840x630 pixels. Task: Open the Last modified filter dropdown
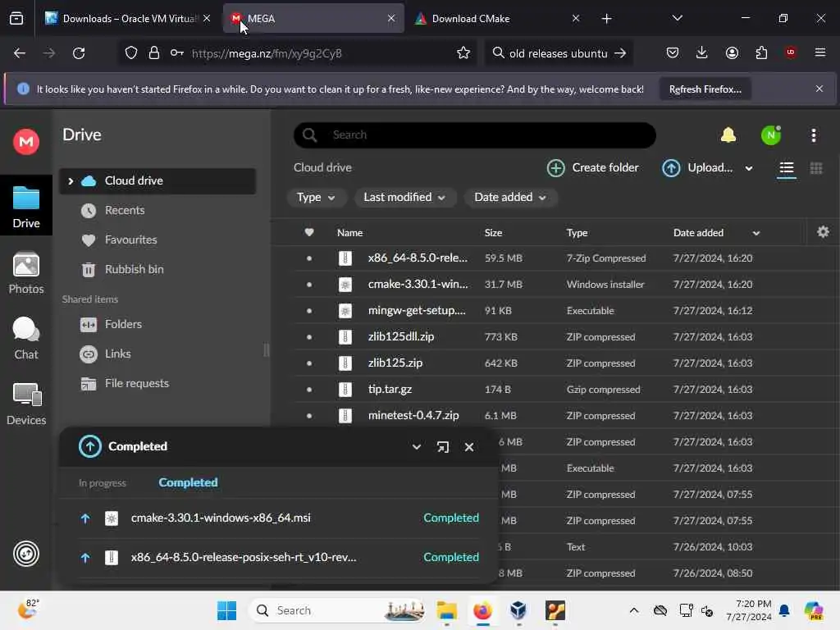coord(404,198)
